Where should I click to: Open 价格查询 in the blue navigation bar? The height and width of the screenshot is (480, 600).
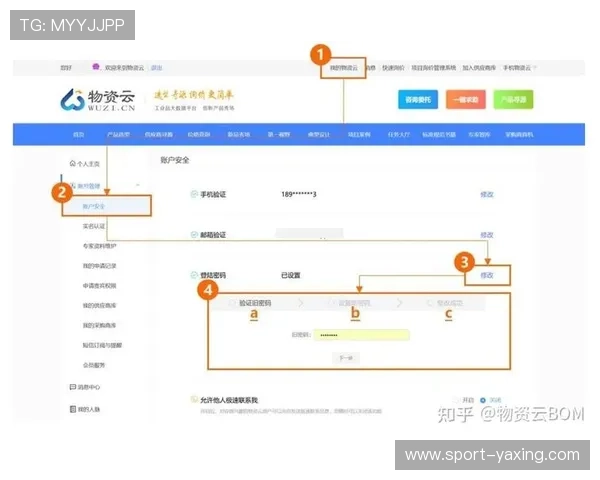tap(199, 134)
